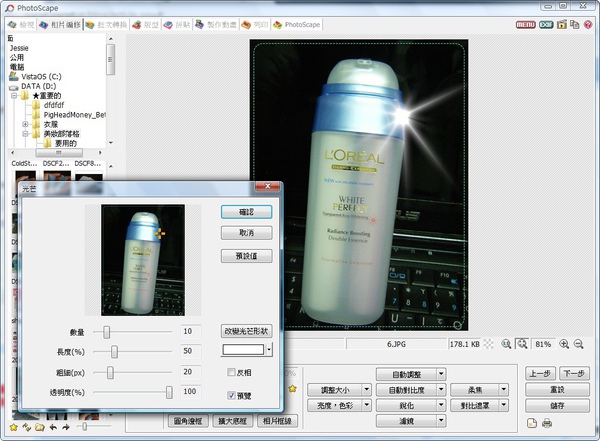Click 確認 to confirm the 光芒 effect
The height and width of the screenshot is (441, 600).
click(x=246, y=212)
